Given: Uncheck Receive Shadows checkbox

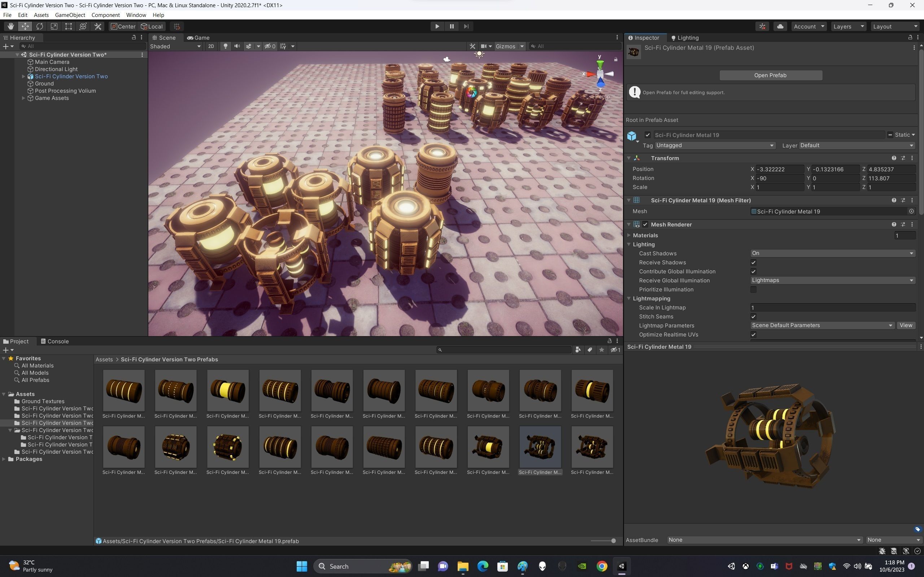Looking at the screenshot, I should click(753, 263).
